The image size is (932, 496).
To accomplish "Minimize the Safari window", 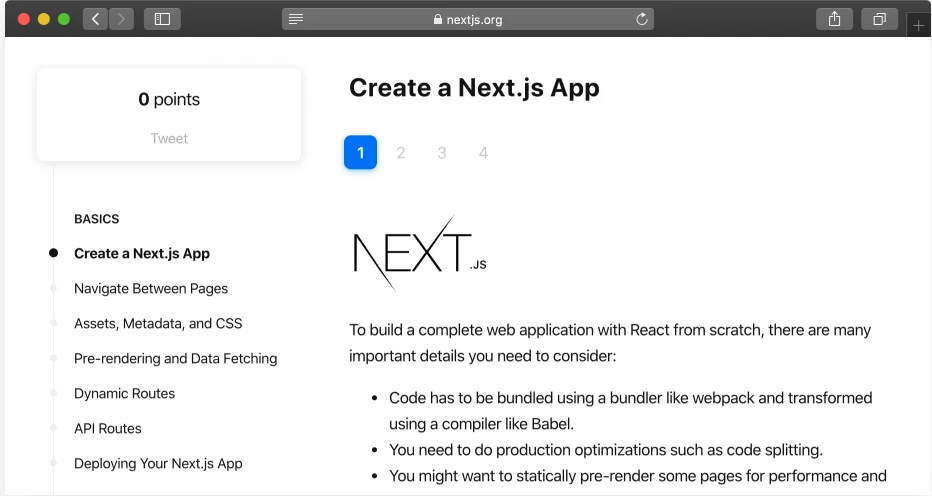I will [x=43, y=19].
